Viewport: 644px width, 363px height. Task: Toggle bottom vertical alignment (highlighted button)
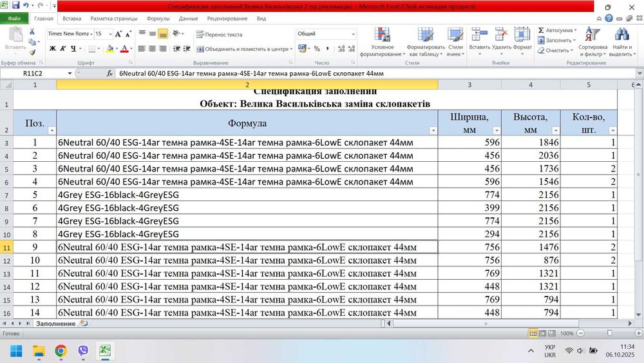coord(163,34)
